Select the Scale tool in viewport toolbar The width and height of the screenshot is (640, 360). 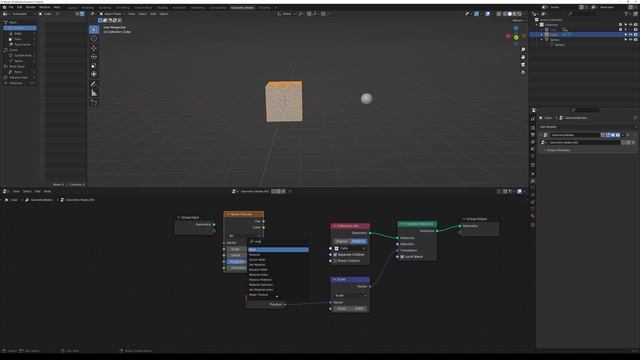point(94,66)
